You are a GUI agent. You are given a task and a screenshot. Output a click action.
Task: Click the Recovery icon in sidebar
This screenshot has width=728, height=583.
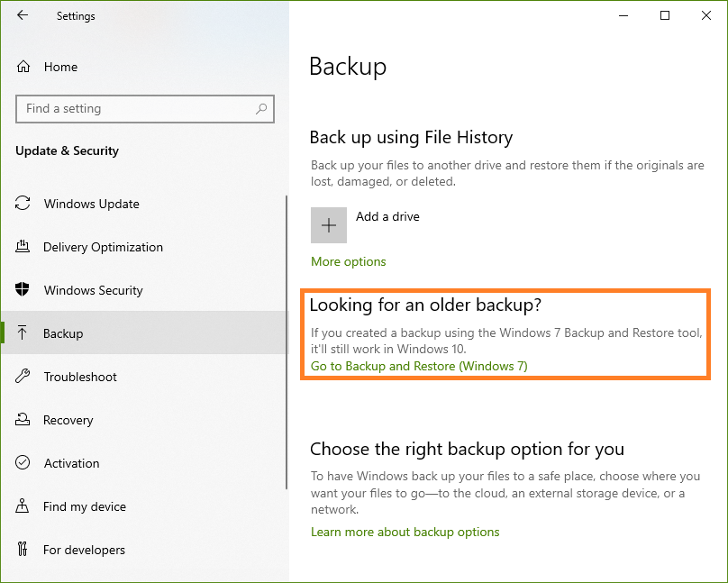23,420
